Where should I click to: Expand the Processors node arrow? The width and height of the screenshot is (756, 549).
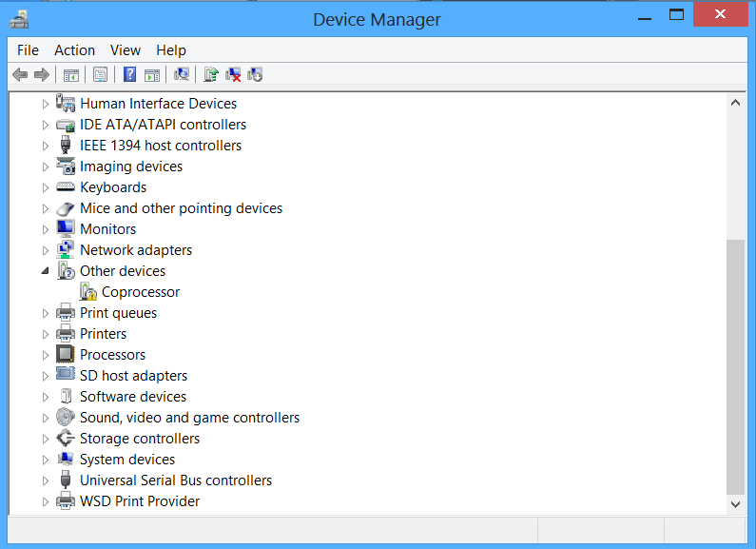(x=45, y=355)
